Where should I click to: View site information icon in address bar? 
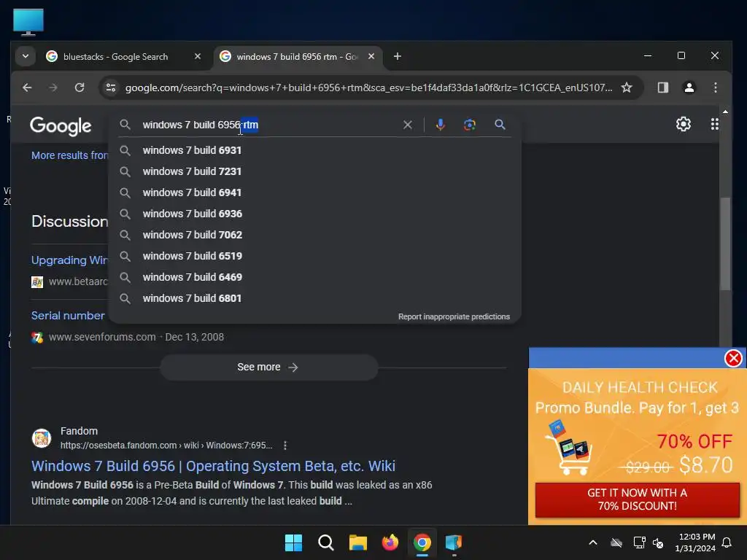tap(111, 87)
